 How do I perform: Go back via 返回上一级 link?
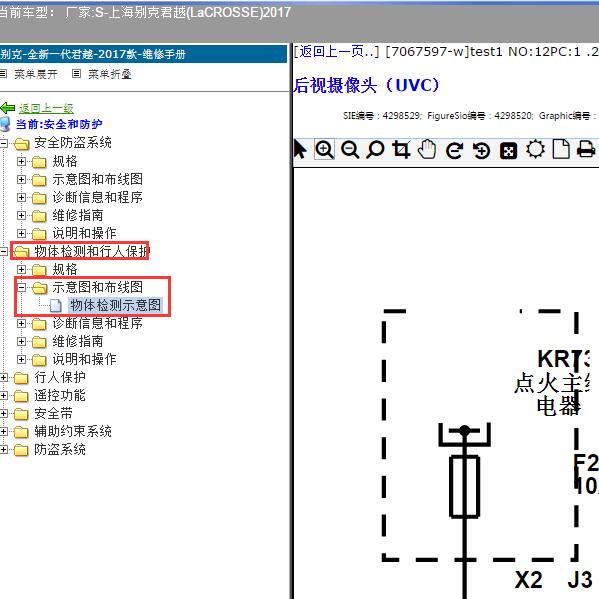coord(46,108)
